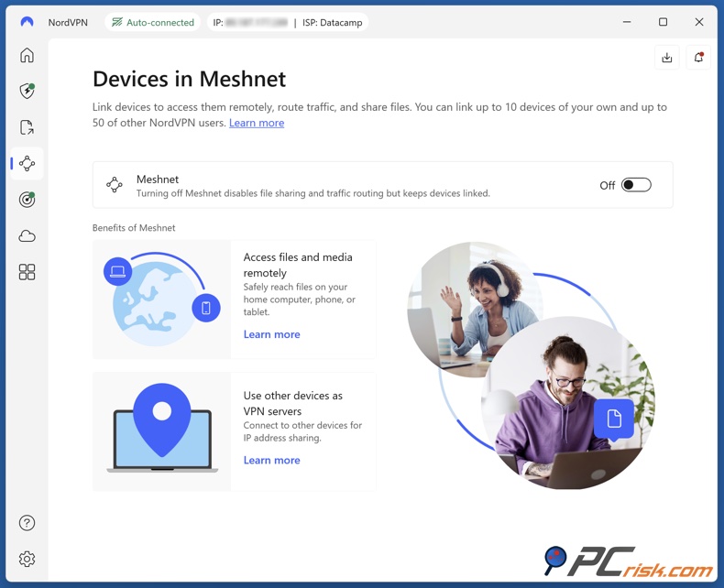The image size is (724, 588).
Task: Click the download icon at top right
Action: (x=666, y=58)
